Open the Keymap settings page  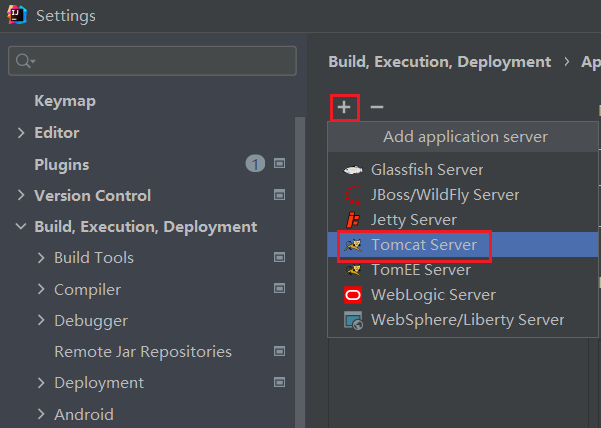pyautogui.click(x=65, y=102)
